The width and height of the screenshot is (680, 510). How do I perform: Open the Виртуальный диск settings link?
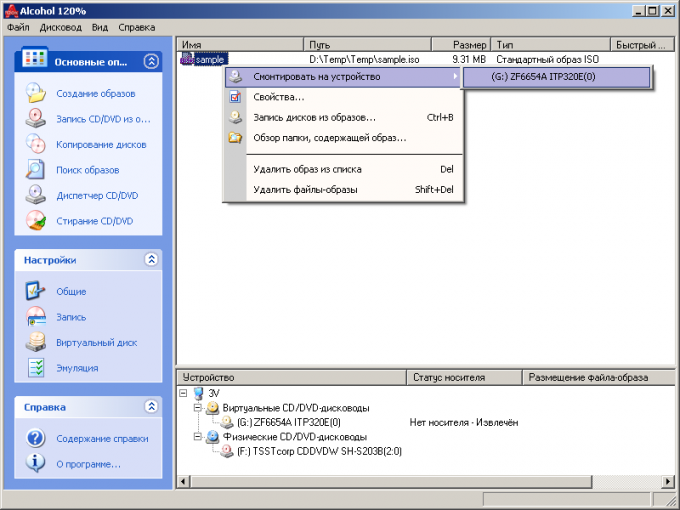coord(97,343)
